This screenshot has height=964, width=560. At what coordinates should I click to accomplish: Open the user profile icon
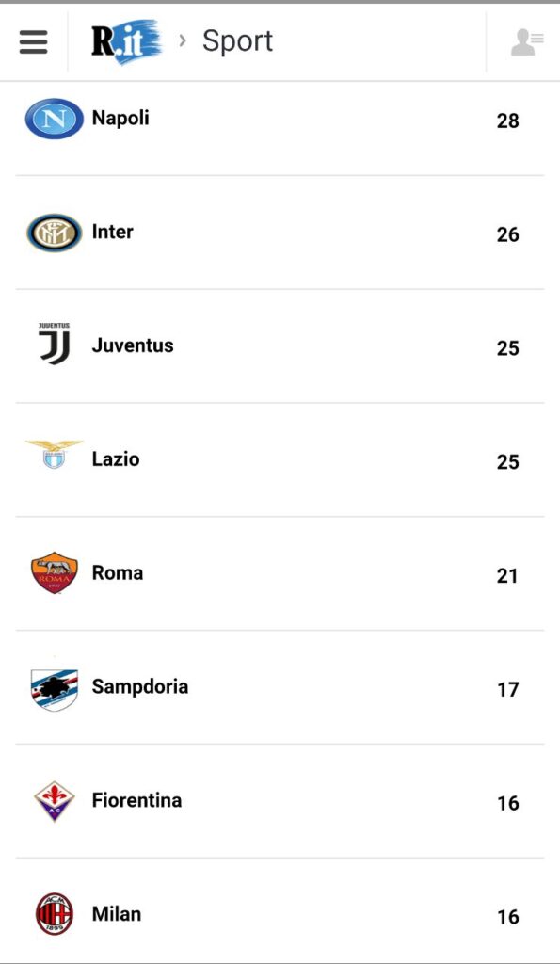[527, 41]
